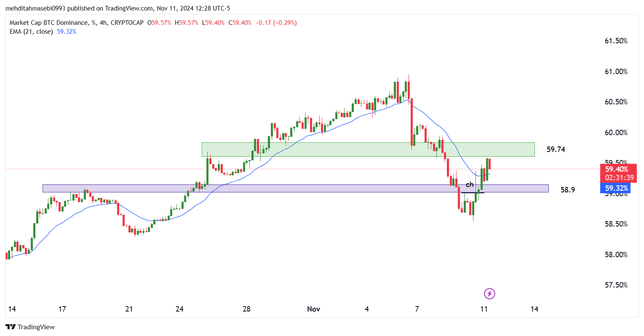Viewport: 644px width, 336px height.
Task: Click the 'ch' annotation text on chart
Action: [470, 185]
